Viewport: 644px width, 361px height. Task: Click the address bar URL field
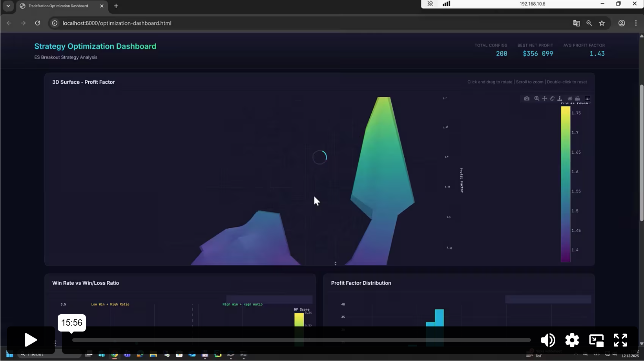point(117,23)
